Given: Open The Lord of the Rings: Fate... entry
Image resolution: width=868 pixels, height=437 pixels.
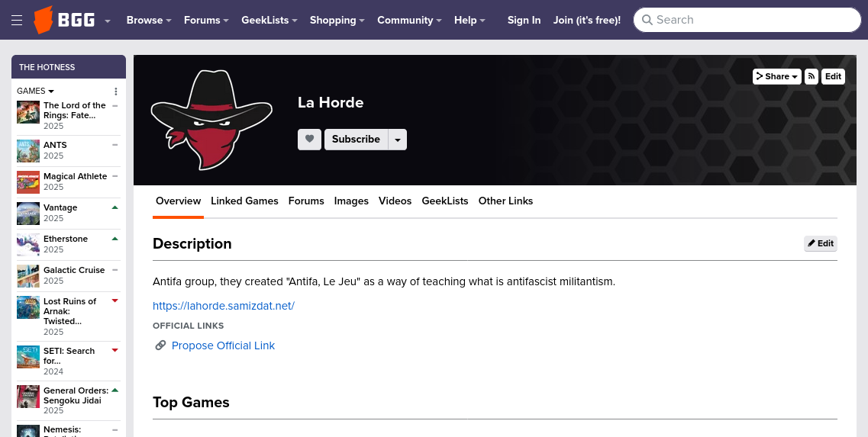Looking at the screenshot, I should pos(75,110).
